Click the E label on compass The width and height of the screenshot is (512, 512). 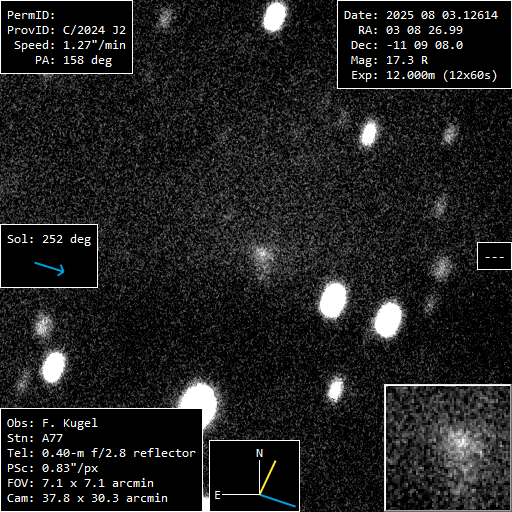tap(217, 495)
